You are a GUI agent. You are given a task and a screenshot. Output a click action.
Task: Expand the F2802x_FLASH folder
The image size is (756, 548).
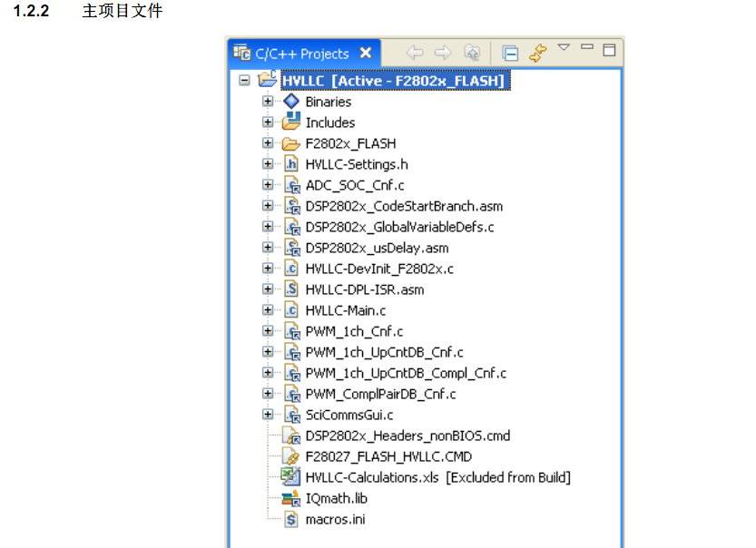(268, 142)
